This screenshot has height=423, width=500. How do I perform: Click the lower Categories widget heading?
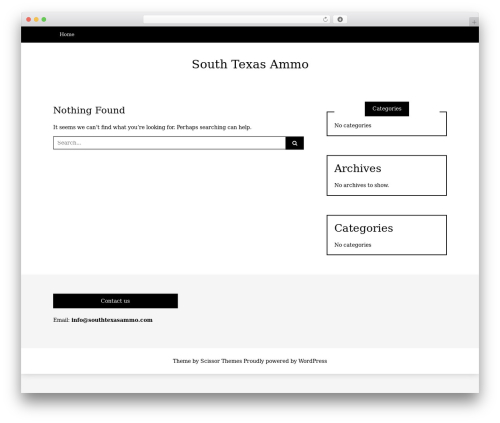364,228
